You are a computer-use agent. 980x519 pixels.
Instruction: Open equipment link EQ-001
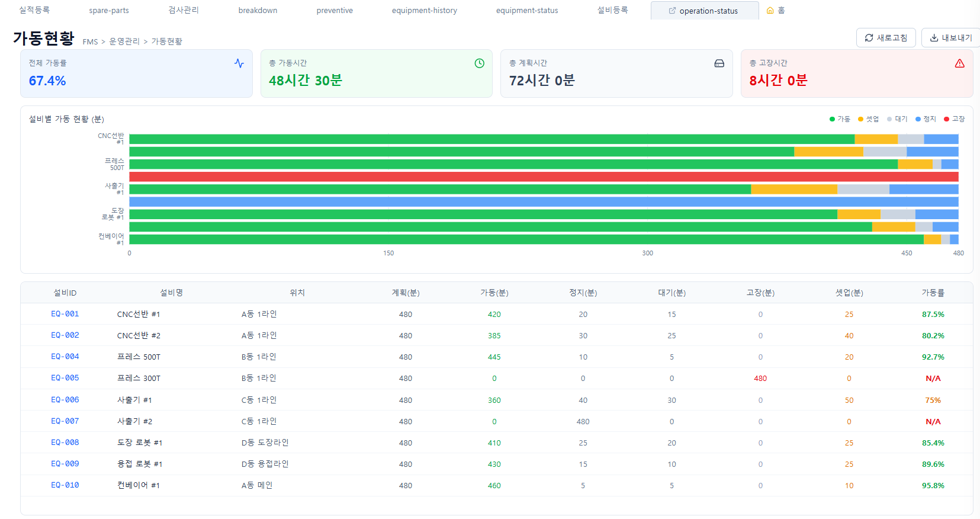(x=65, y=314)
